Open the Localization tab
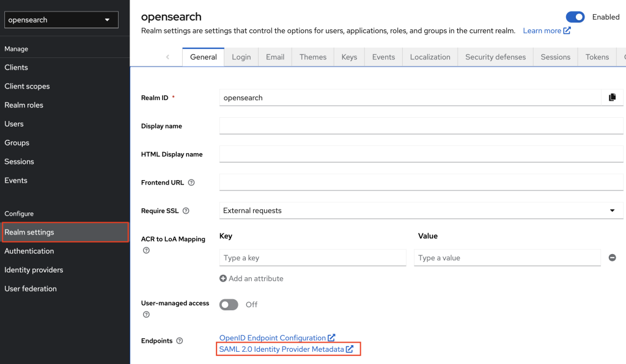Image resolution: width=626 pixels, height=364 pixels. click(430, 57)
